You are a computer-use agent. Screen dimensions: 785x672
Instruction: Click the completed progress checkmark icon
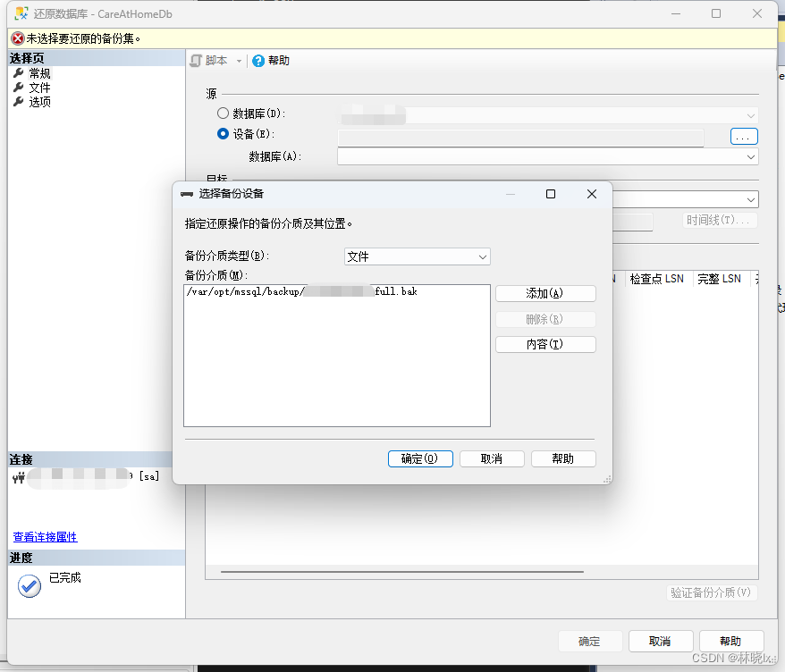[x=30, y=586]
